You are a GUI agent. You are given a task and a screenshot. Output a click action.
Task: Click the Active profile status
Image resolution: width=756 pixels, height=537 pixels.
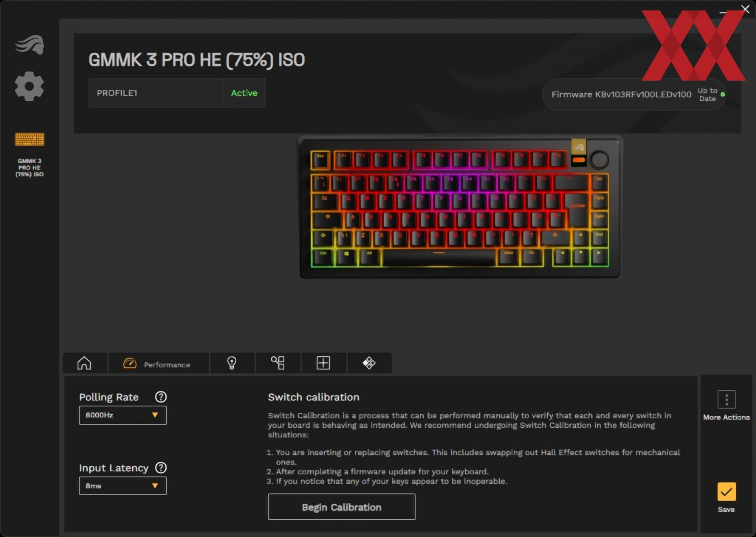coord(244,93)
